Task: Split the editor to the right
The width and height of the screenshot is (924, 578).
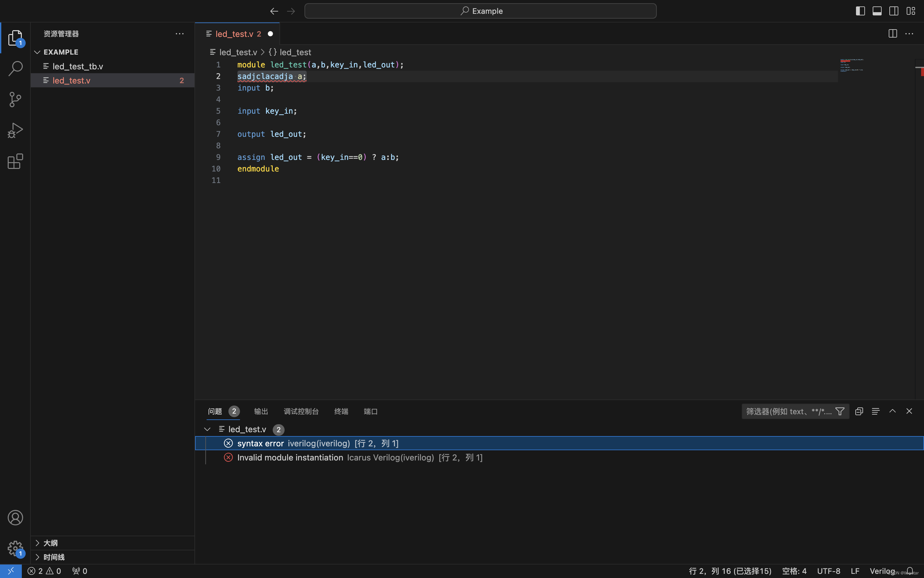Action: point(893,34)
